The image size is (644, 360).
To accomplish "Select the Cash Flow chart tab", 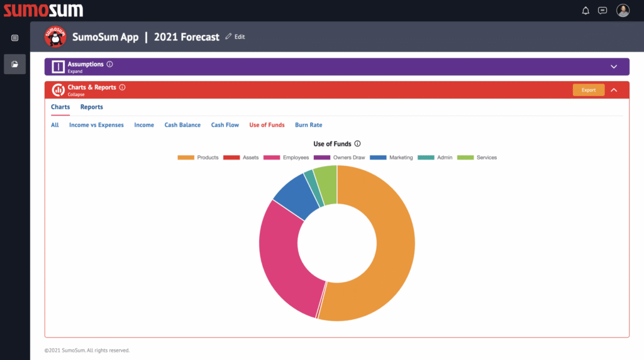I will 225,125.
